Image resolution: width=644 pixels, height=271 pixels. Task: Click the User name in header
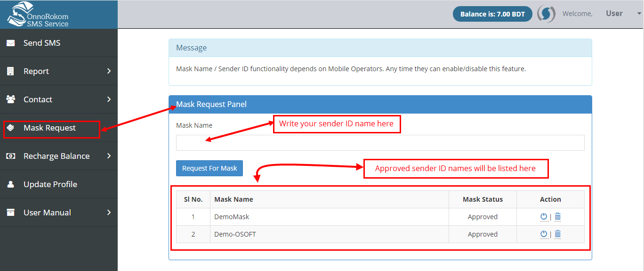click(614, 14)
